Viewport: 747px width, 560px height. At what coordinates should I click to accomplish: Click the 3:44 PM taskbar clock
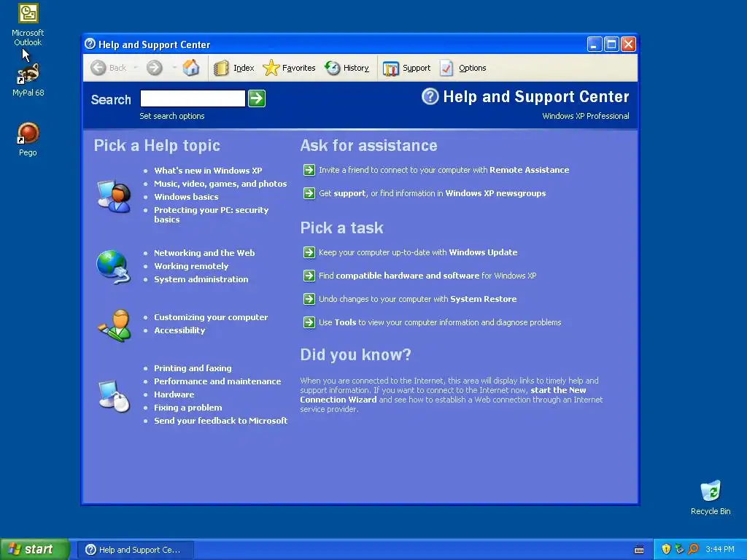pyautogui.click(x=720, y=549)
